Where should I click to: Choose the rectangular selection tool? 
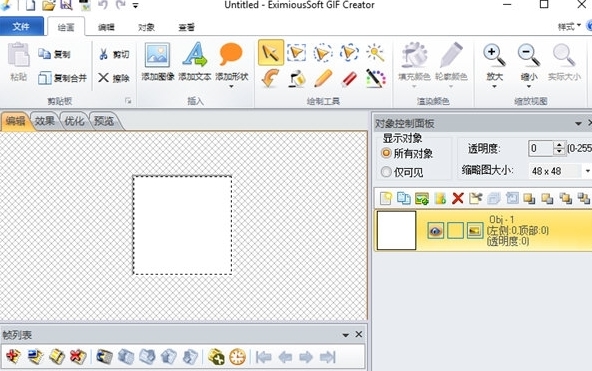point(296,52)
